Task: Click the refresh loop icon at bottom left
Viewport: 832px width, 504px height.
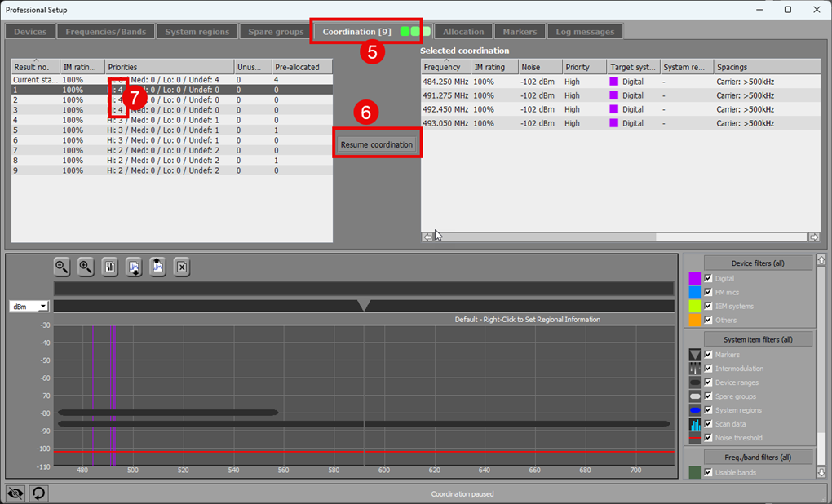Action: click(x=38, y=493)
